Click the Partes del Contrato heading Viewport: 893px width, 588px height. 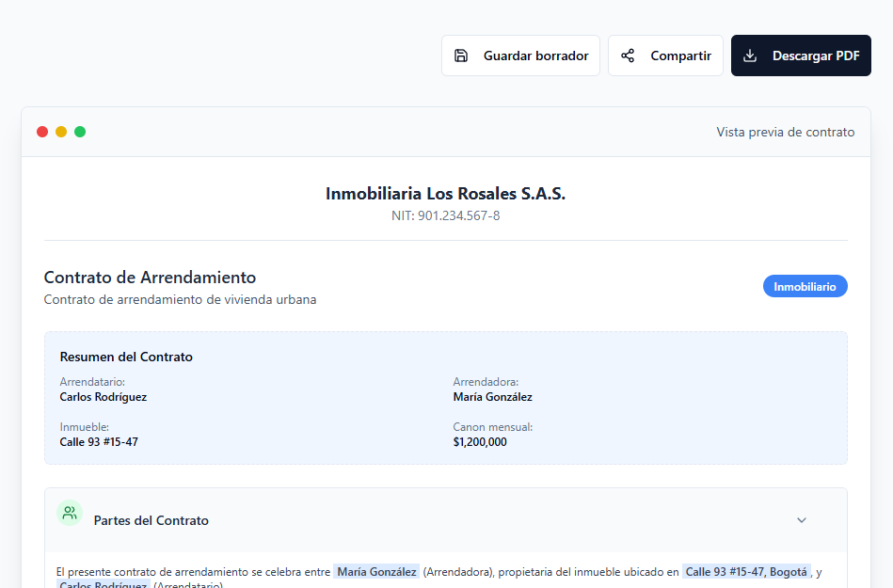pos(151,520)
